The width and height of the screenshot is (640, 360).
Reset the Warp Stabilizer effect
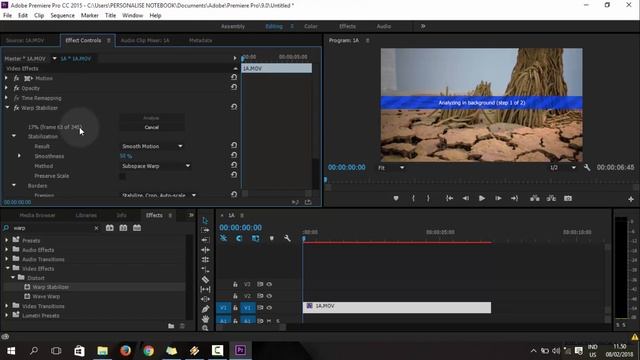point(234,107)
